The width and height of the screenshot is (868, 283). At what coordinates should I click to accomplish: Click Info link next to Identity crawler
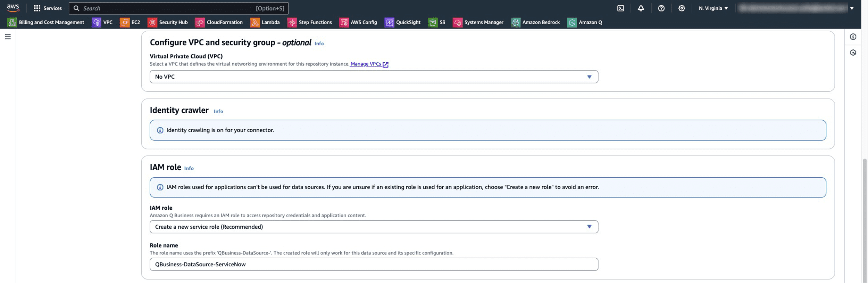(x=218, y=112)
